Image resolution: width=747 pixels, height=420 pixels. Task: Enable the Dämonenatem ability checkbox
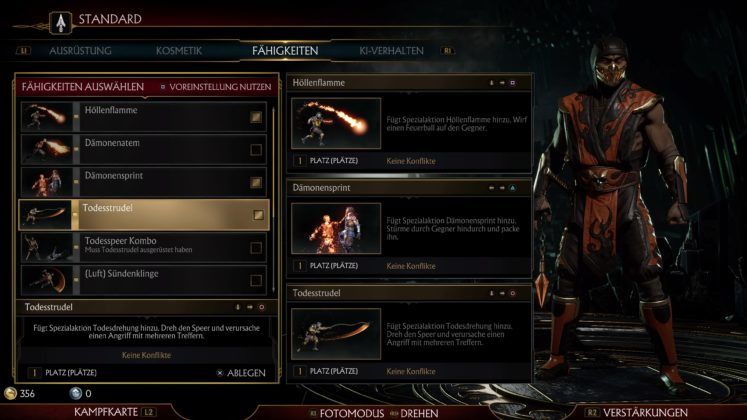(256, 150)
